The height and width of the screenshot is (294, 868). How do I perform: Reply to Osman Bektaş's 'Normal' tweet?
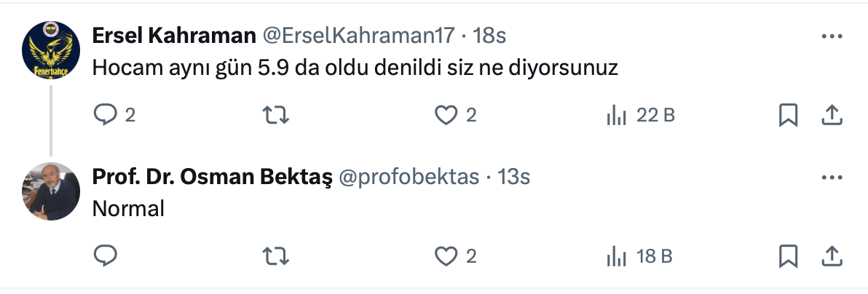point(106,255)
